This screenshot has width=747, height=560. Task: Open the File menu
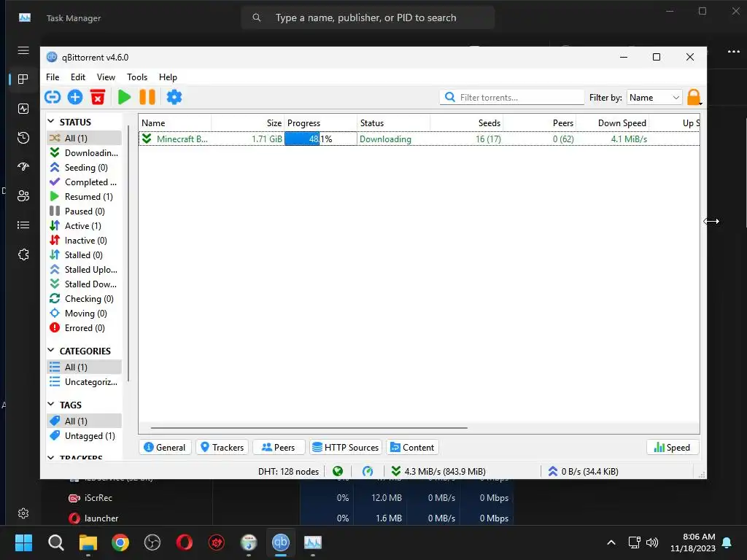(53, 77)
